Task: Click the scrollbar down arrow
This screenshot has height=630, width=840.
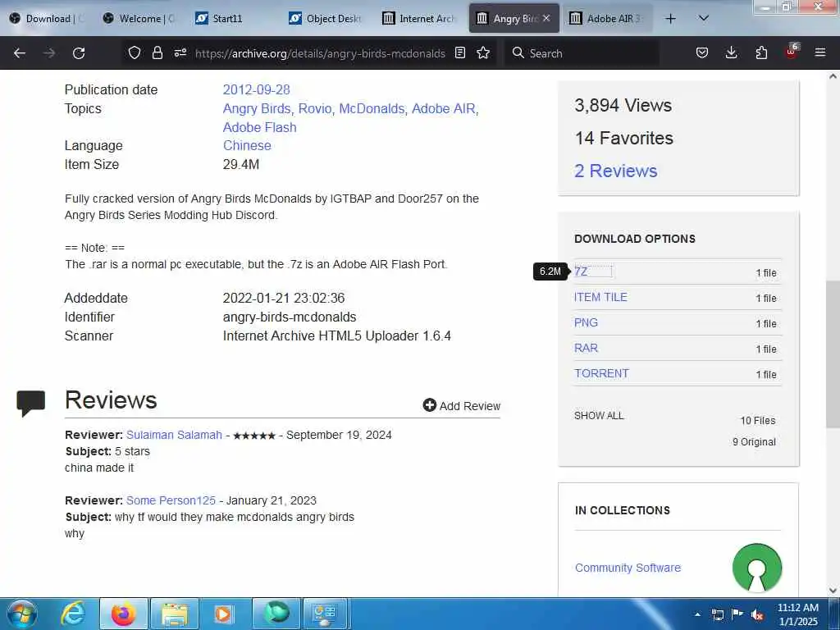Action: [x=833, y=591]
